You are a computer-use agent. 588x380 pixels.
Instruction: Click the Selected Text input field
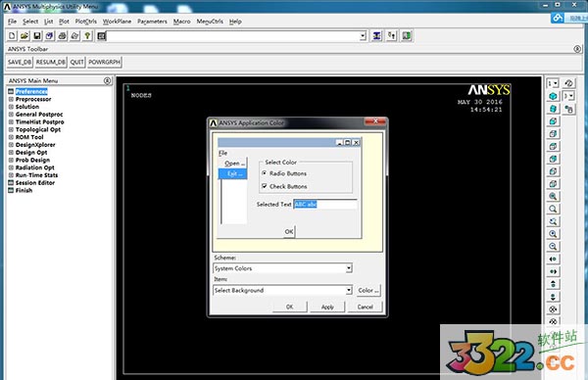(325, 205)
